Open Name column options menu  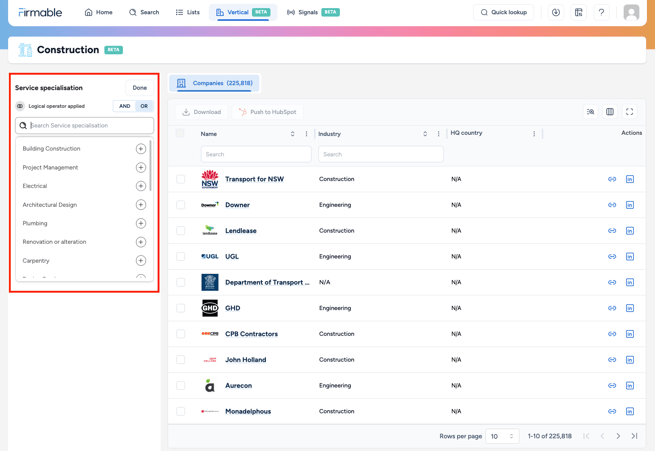pos(306,134)
